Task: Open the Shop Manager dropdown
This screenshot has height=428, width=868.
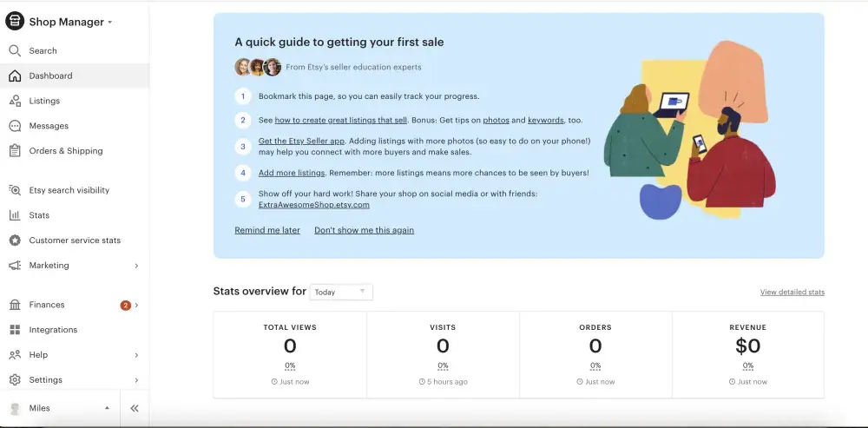Action: click(71, 22)
